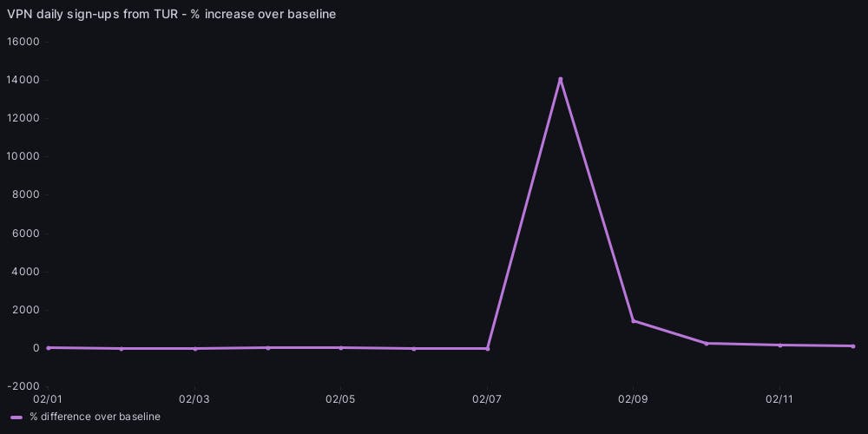Select the data point at 02/07

point(488,348)
